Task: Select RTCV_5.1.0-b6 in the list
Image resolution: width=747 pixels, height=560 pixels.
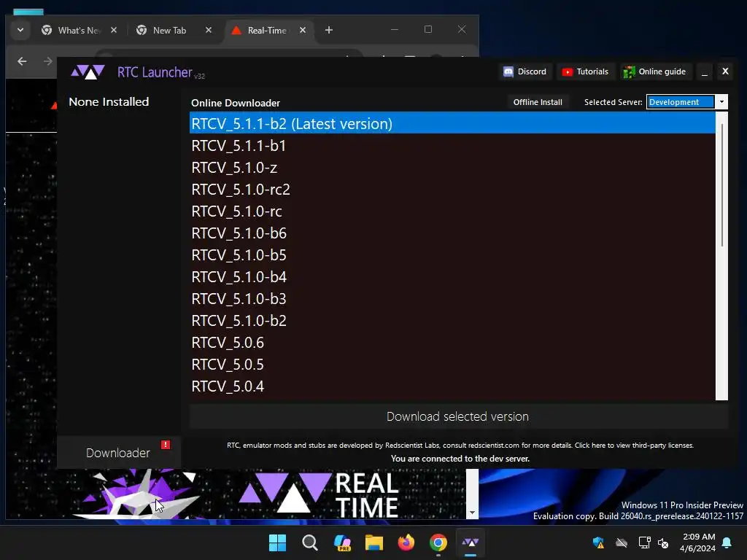Action: click(x=452, y=233)
